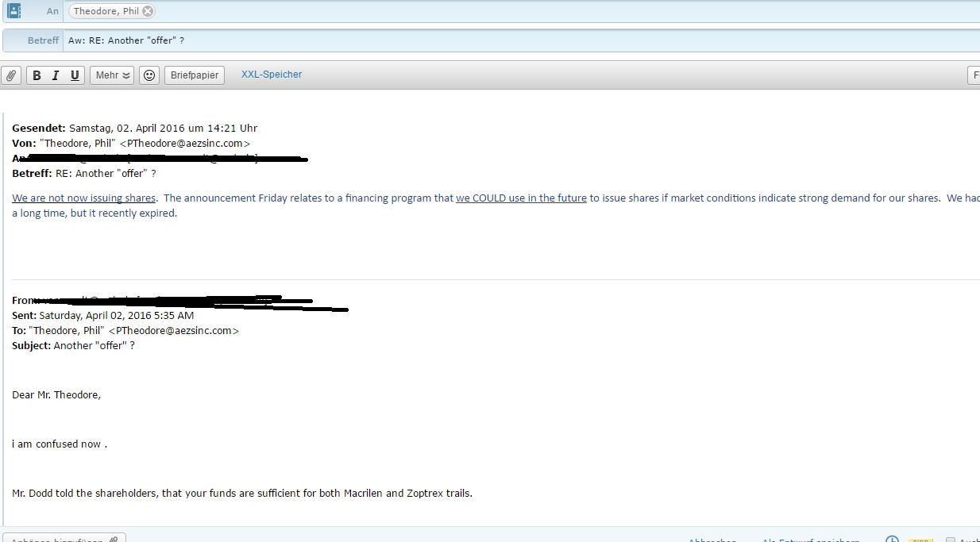Toggle underline formatting
980x542 pixels.
tap(75, 75)
